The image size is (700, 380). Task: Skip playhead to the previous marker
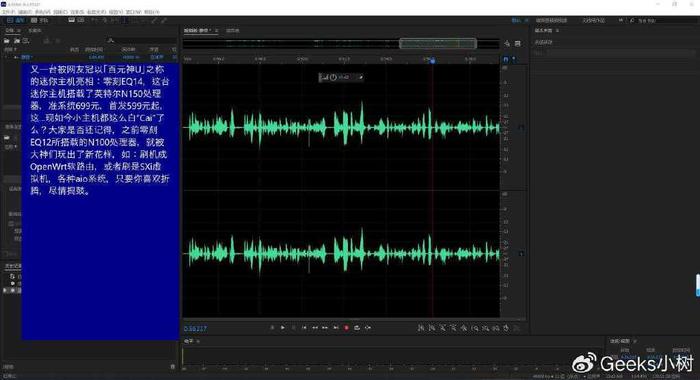304,328
